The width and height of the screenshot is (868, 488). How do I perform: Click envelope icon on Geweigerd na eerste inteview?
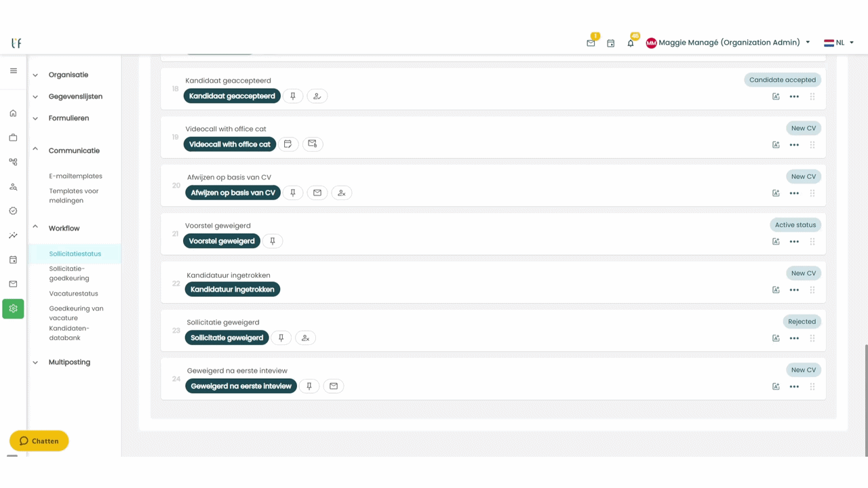click(334, 386)
